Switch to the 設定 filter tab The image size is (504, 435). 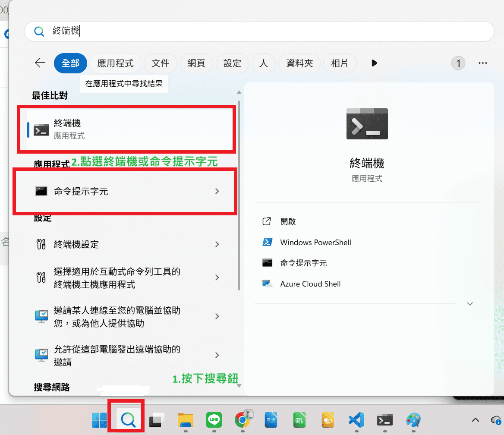pos(232,63)
